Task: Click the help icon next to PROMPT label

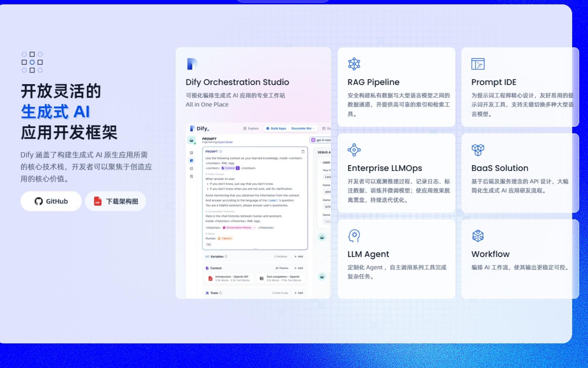Action: [220, 152]
